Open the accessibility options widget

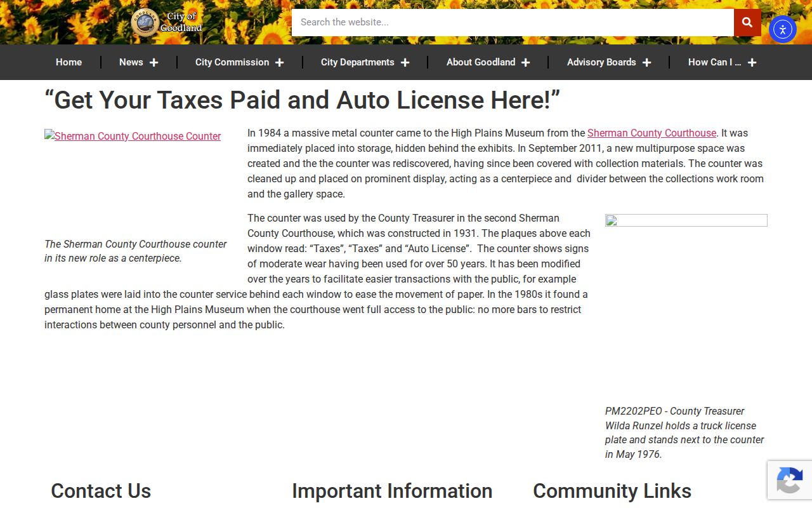pyautogui.click(x=783, y=29)
